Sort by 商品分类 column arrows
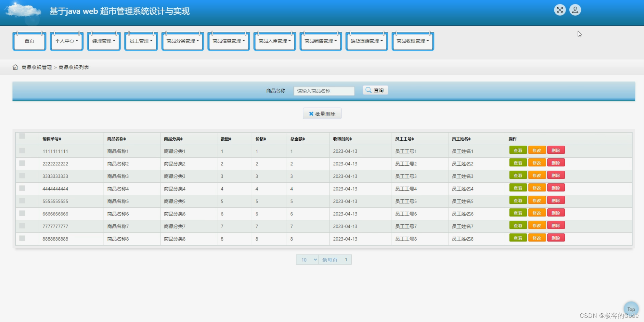644x322 pixels. (x=181, y=139)
